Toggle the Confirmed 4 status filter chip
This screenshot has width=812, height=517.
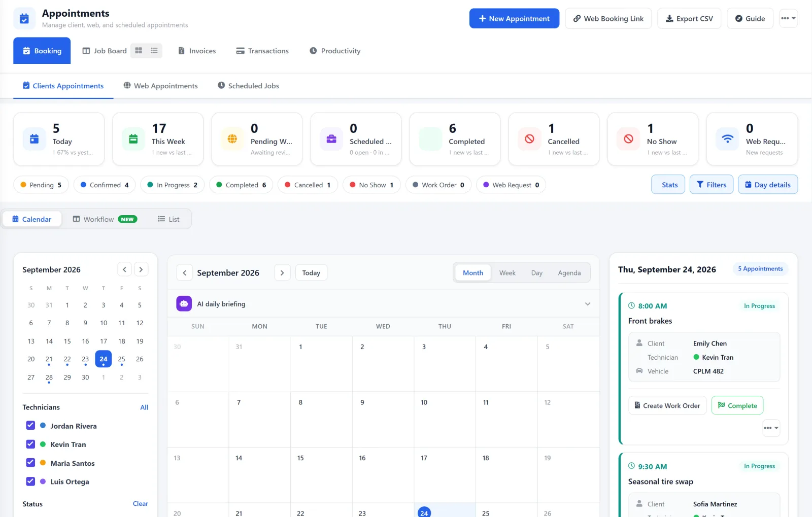click(105, 185)
